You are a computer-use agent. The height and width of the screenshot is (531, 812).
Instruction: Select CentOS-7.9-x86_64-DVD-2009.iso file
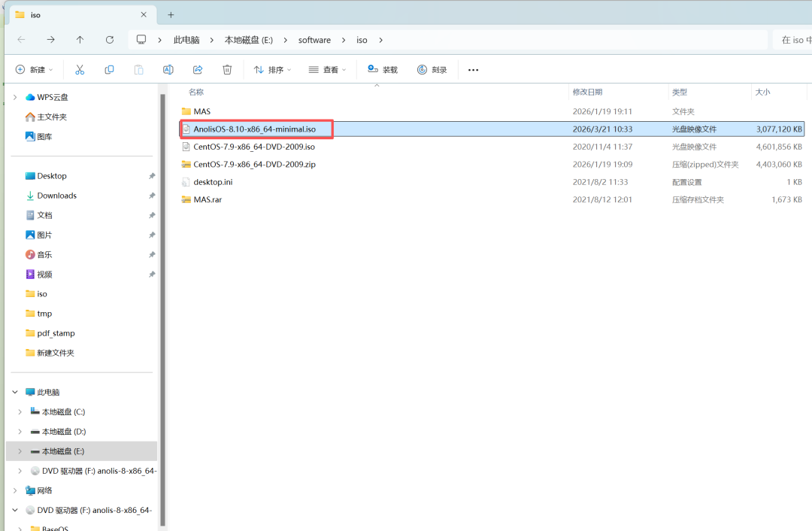(x=492, y=147)
